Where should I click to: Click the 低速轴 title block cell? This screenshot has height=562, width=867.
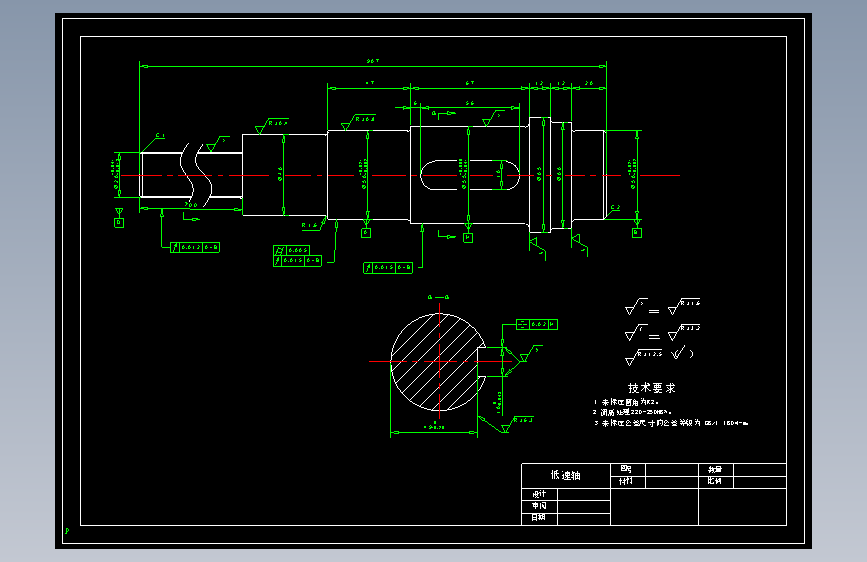[566, 476]
